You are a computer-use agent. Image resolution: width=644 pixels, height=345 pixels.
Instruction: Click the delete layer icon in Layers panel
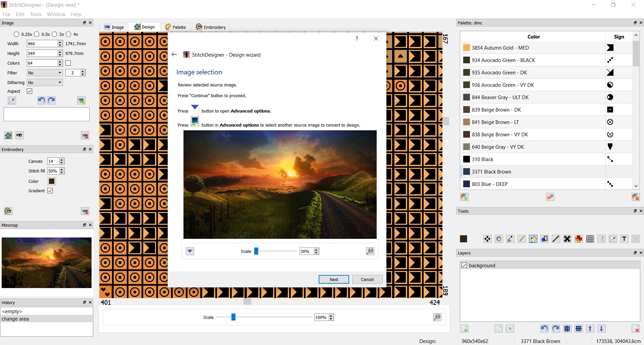(636, 329)
